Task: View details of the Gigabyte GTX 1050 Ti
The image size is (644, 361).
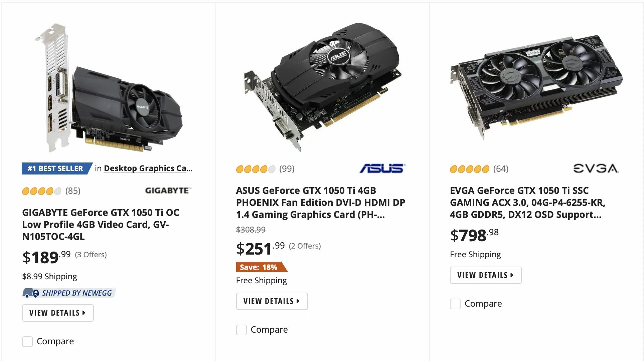Action: point(58,313)
